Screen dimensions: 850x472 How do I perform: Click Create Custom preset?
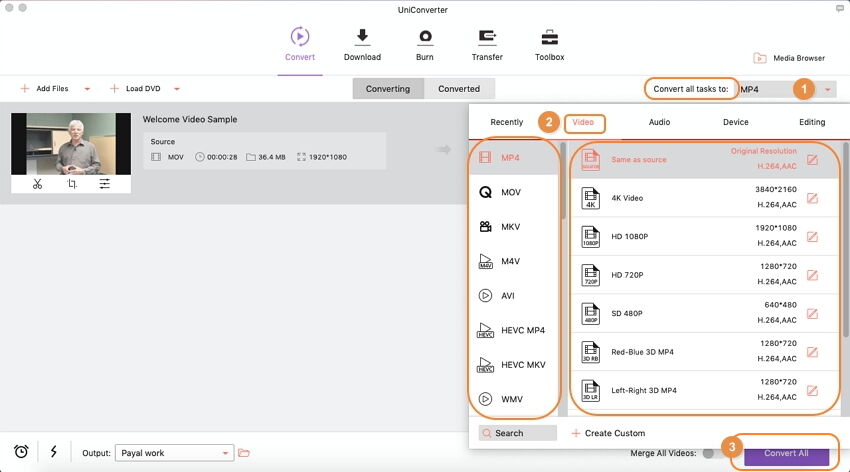click(x=608, y=433)
